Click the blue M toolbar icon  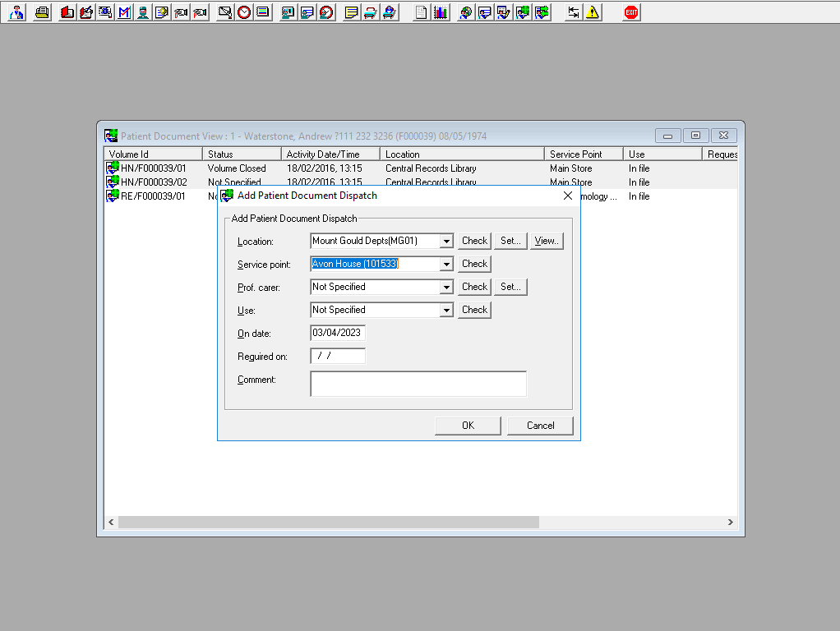click(124, 12)
